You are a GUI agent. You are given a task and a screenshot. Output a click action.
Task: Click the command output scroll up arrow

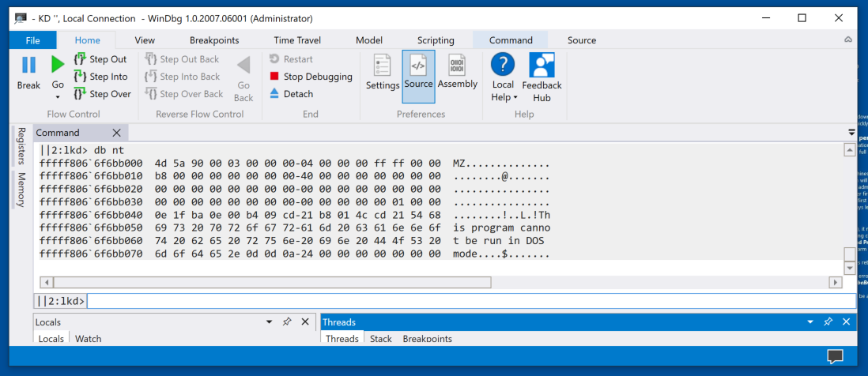point(849,150)
